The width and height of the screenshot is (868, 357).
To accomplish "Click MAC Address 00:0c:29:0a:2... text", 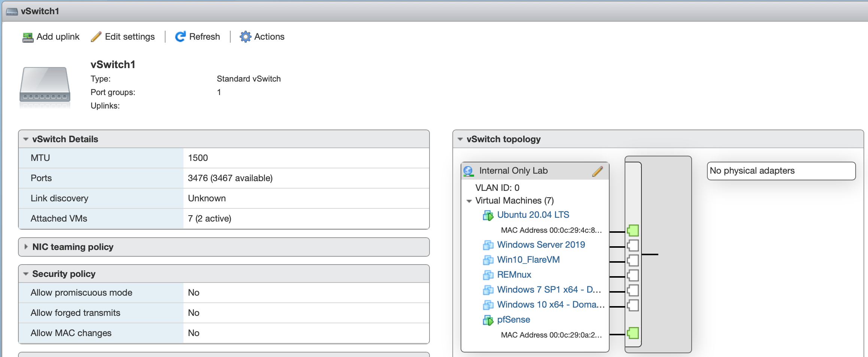I will click(x=551, y=335).
